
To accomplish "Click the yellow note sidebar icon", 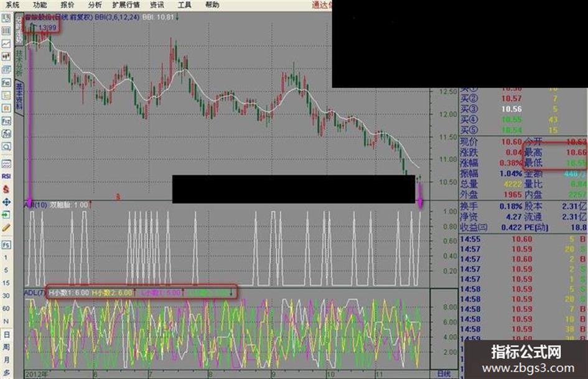I will click(x=6, y=95).
